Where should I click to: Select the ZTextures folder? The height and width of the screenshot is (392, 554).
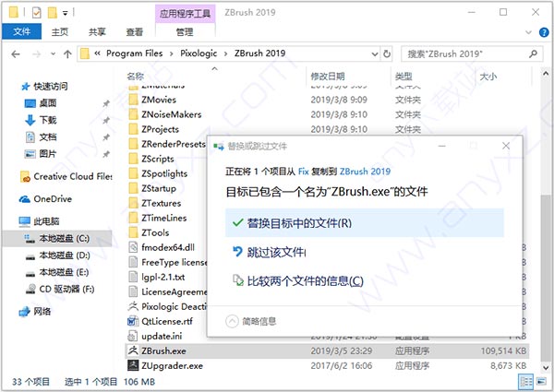(161, 204)
